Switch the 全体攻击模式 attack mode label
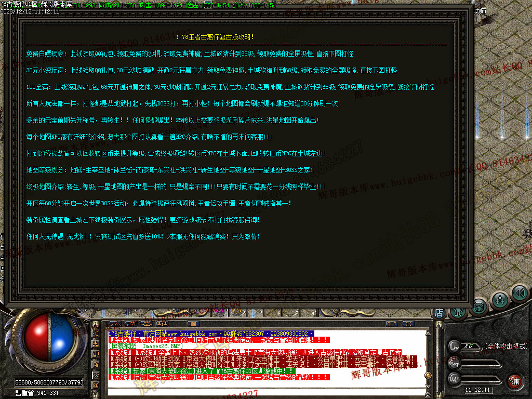Image resolution: width=532 pixels, height=399 pixels. [x=507, y=346]
